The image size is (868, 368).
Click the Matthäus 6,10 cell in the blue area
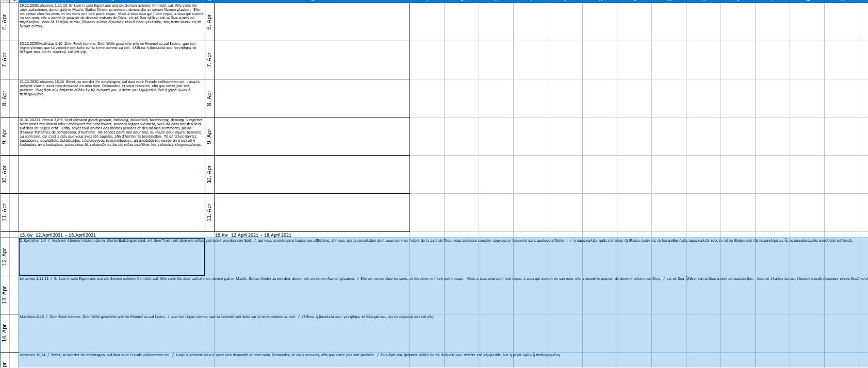pyautogui.click(x=111, y=332)
